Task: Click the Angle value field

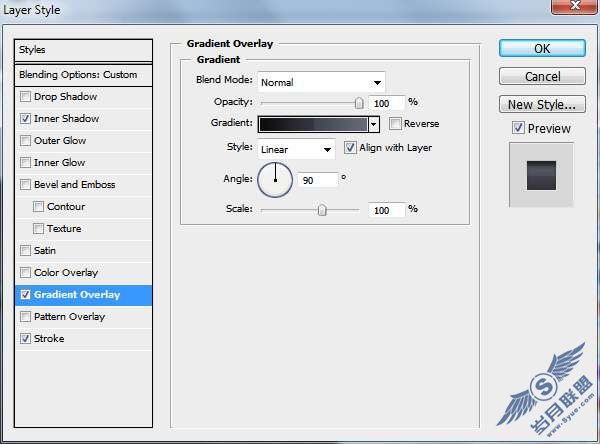Action: (318, 180)
